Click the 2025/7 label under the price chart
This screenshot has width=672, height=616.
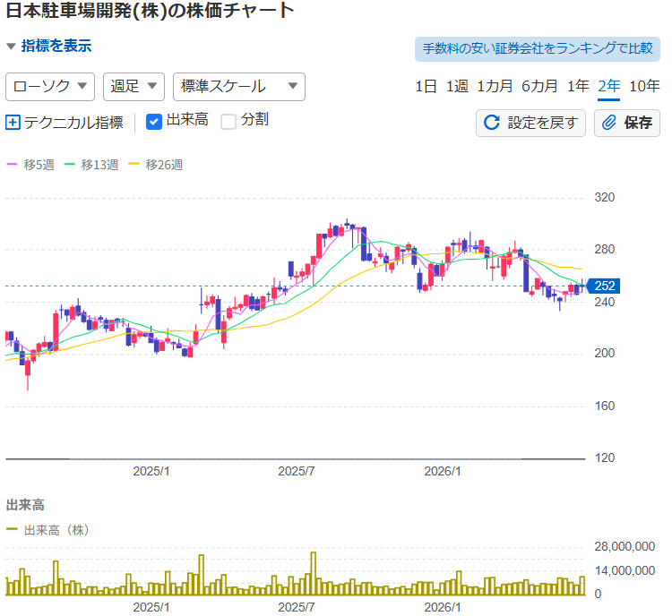(x=297, y=472)
